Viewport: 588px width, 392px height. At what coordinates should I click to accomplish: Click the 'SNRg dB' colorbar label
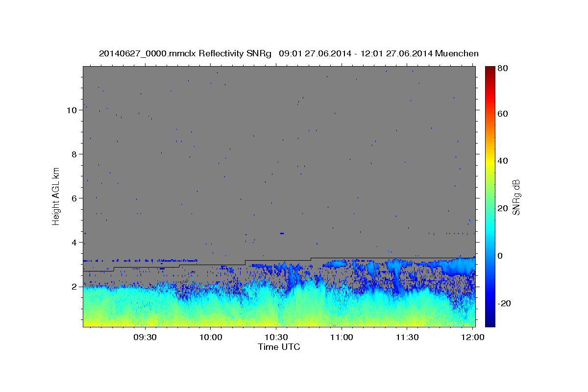(516, 197)
